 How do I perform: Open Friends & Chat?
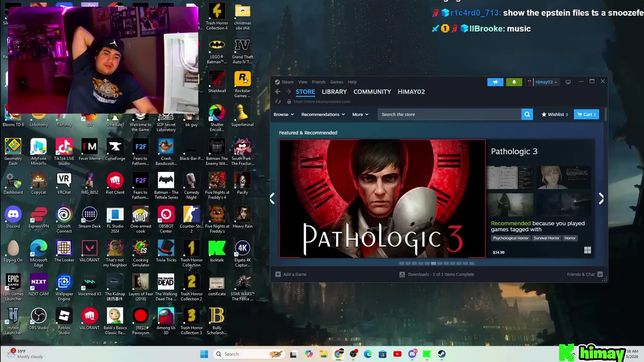coord(585,275)
